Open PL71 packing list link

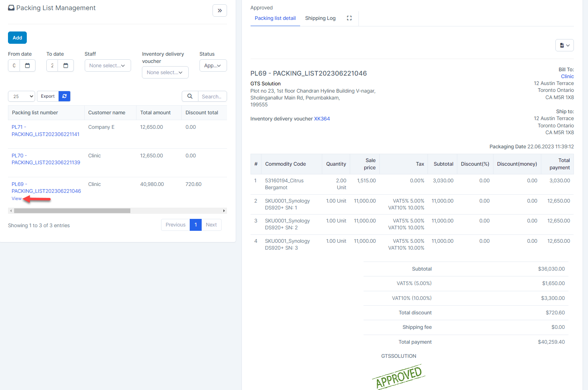tap(45, 131)
